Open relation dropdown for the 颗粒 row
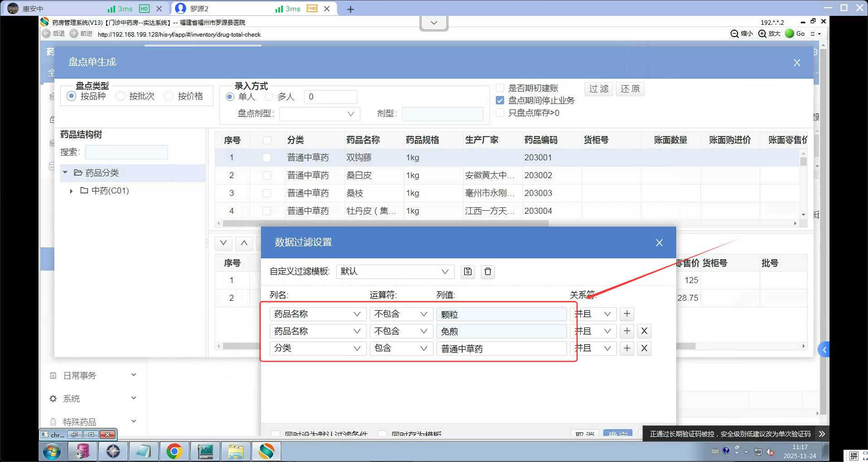The image size is (868, 462). tap(593, 314)
